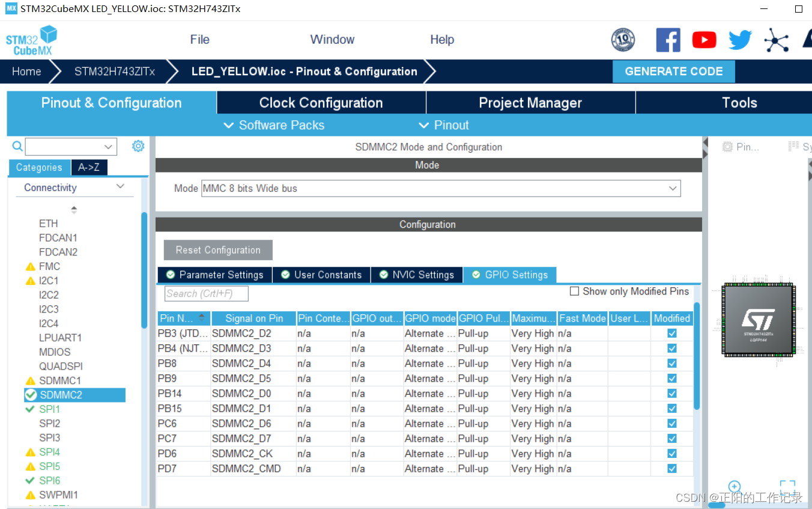Toggle Modified checkbox for PD7 row
Viewport: 812px width, 509px height.
[x=672, y=469]
